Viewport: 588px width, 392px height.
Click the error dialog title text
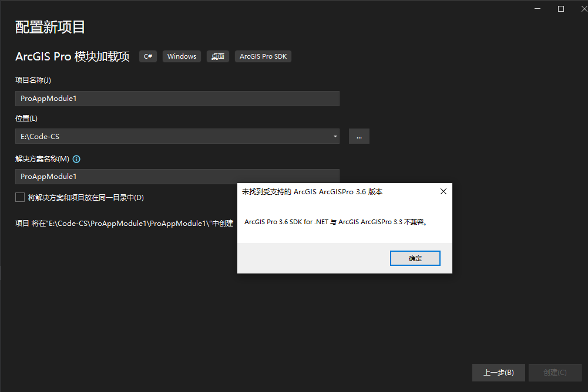pyautogui.click(x=312, y=192)
